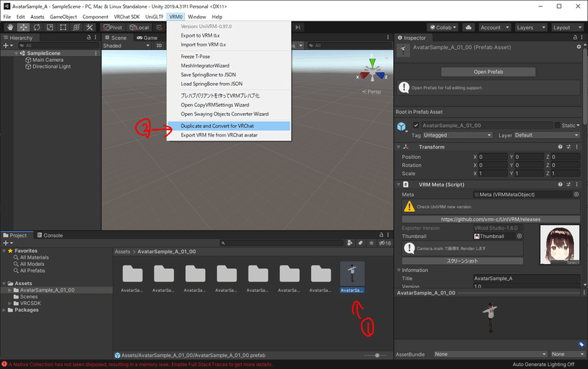The image size is (588, 369).
Task: Open the UniVRM releases GitHub link
Action: click(x=490, y=219)
